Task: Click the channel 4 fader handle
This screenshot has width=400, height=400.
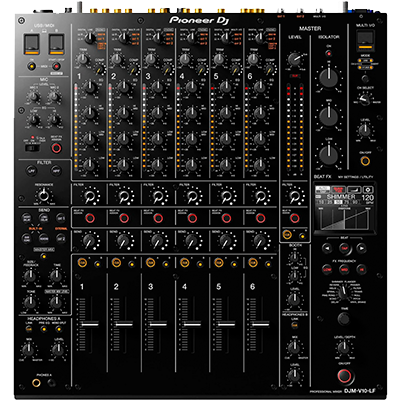Action: pos(192,324)
